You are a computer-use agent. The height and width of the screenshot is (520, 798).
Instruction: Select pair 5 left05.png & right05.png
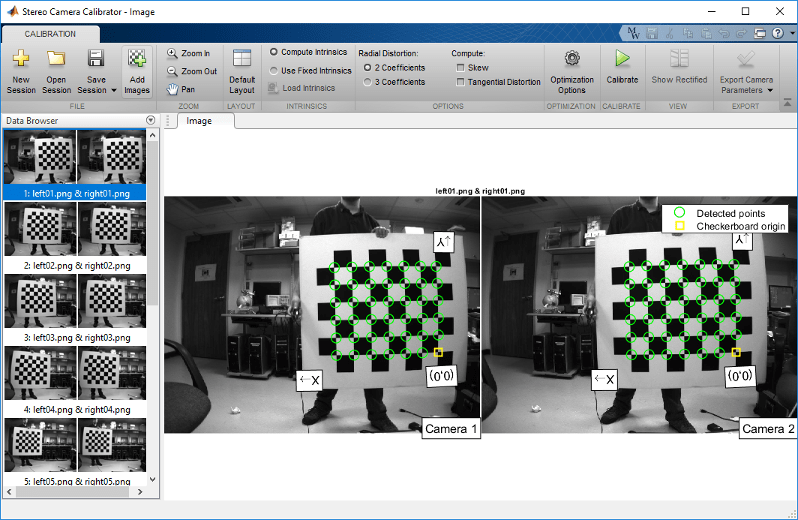[x=75, y=452]
